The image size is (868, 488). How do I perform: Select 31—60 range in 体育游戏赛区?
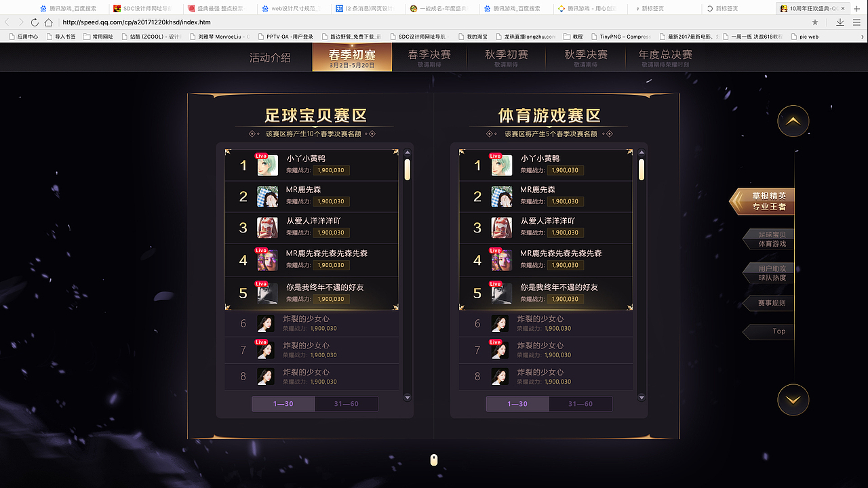coord(580,404)
